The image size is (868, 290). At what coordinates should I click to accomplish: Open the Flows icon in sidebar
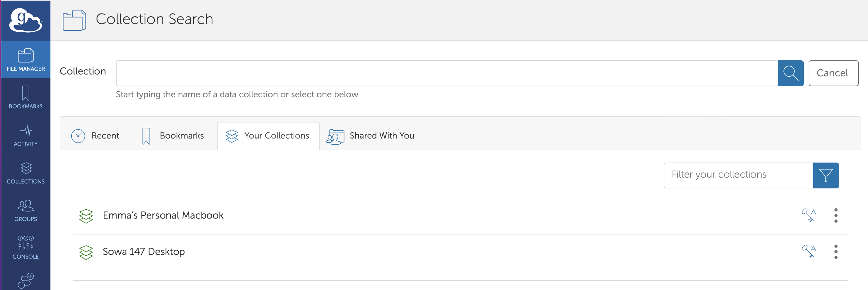26,280
